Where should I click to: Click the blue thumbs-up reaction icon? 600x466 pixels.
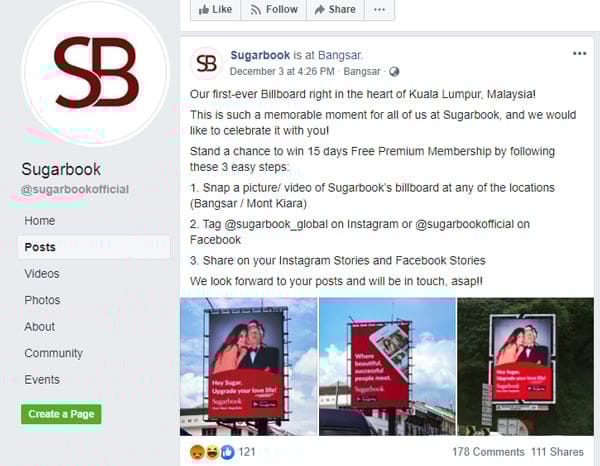coord(227,452)
